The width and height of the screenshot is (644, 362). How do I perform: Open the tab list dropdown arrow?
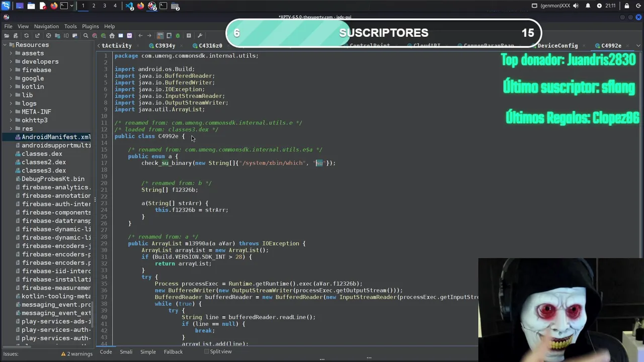tap(638, 45)
